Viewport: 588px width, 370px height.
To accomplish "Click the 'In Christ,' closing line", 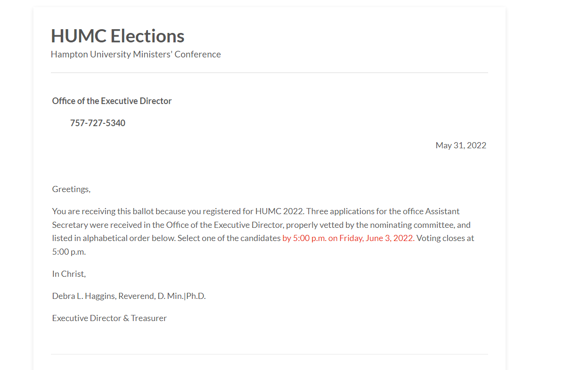I will [69, 273].
